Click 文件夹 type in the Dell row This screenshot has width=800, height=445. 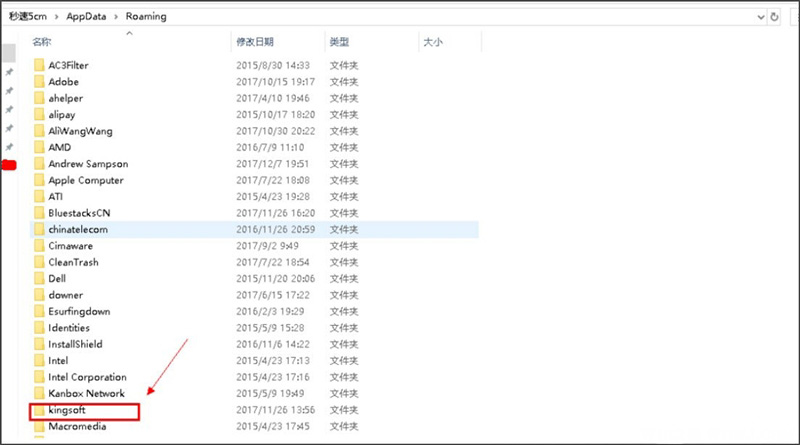344,279
